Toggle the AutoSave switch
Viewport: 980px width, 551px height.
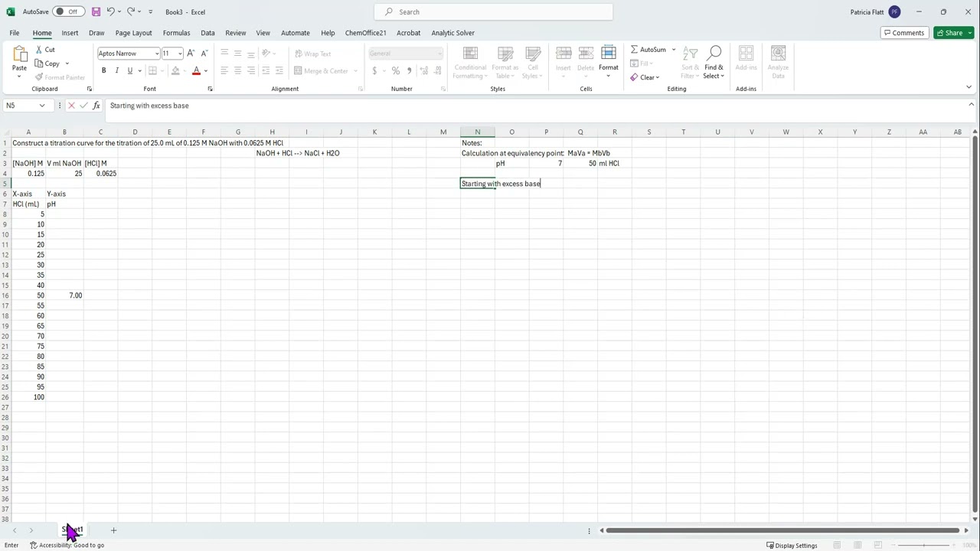click(x=68, y=11)
